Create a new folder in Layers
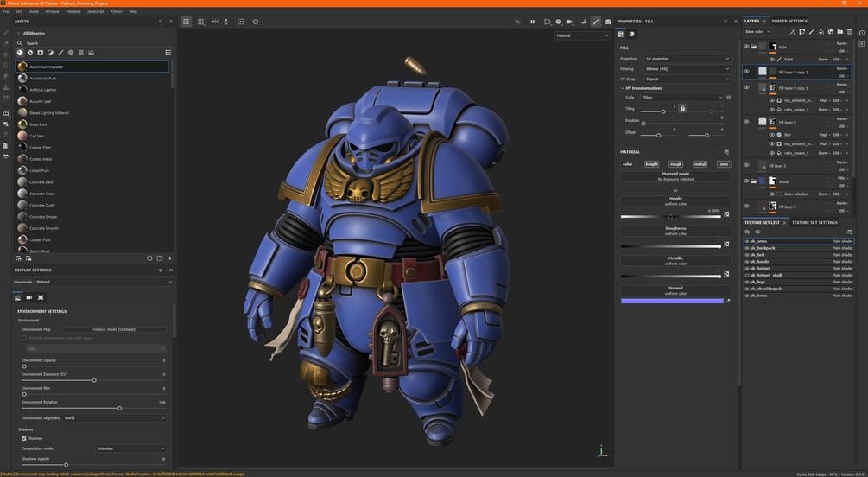Viewport: 868px width, 477px height. pyautogui.click(x=839, y=32)
